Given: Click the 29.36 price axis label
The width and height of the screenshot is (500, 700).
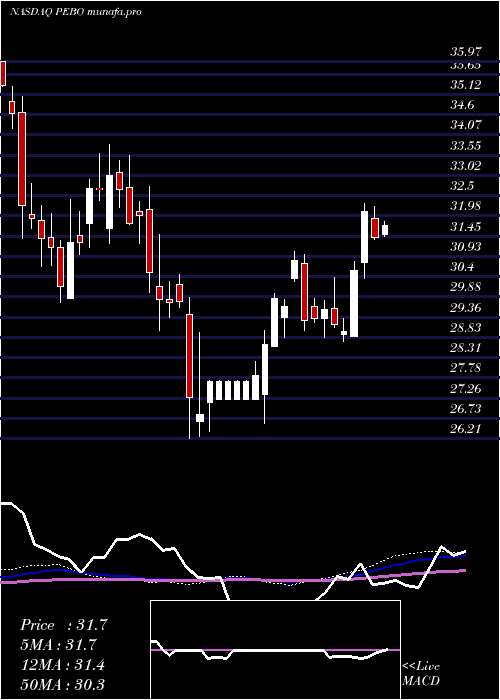Looking at the screenshot, I should [466, 308].
